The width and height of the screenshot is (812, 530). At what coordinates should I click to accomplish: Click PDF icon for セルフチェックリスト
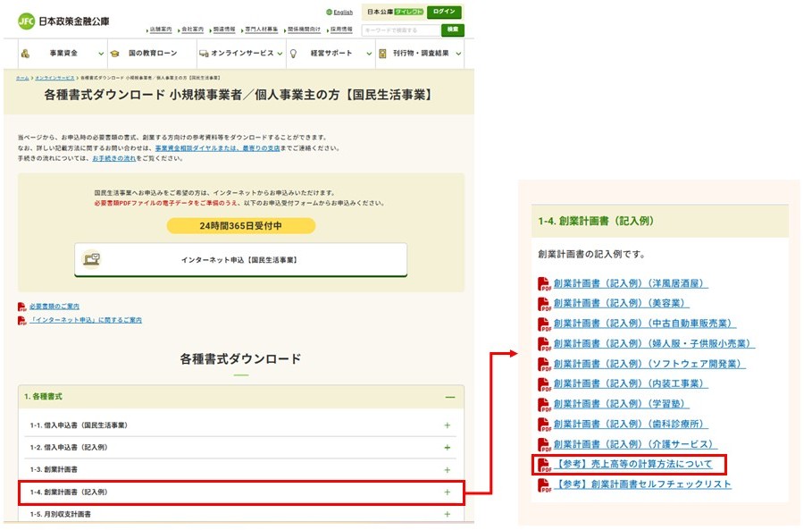[x=544, y=484]
